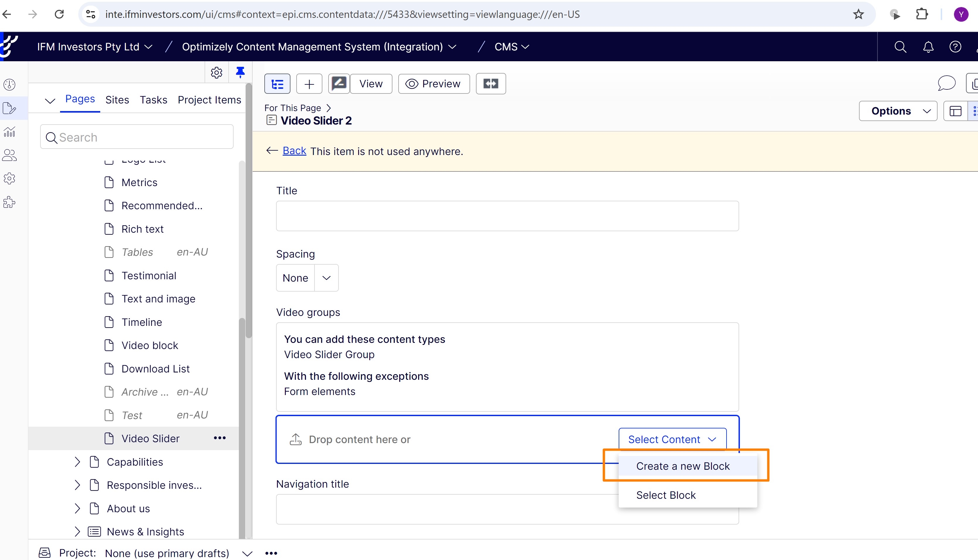Click the plus create-new-content icon
Image resolution: width=978 pixels, height=560 pixels.
point(309,84)
